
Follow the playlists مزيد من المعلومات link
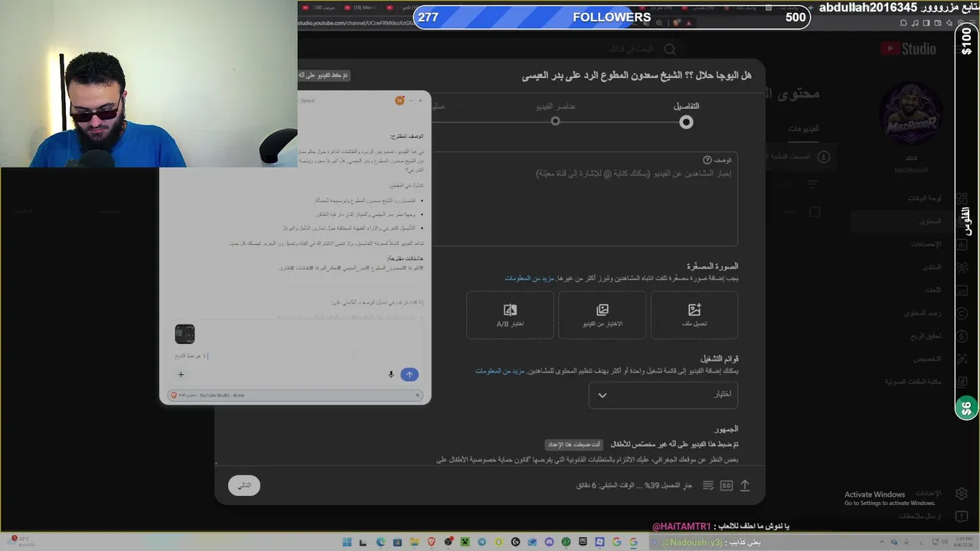coord(500,371)
